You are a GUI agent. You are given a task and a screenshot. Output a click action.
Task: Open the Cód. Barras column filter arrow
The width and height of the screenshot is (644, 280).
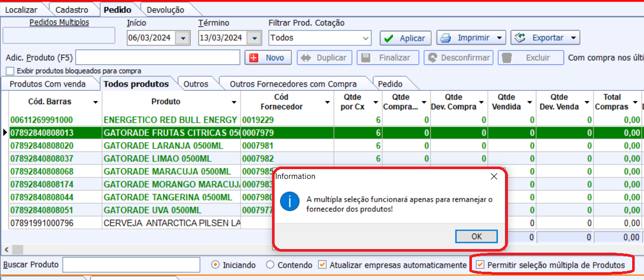95,102
